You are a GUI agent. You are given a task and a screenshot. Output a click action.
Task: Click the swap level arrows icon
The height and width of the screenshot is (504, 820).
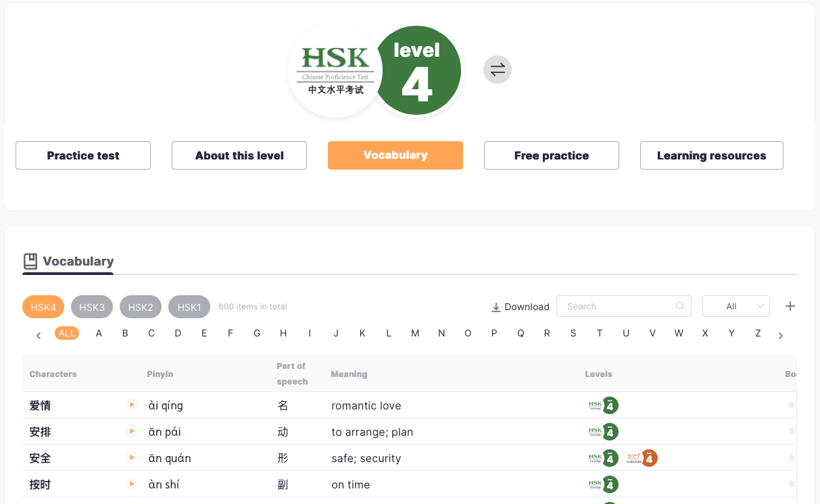pos(498,70)
